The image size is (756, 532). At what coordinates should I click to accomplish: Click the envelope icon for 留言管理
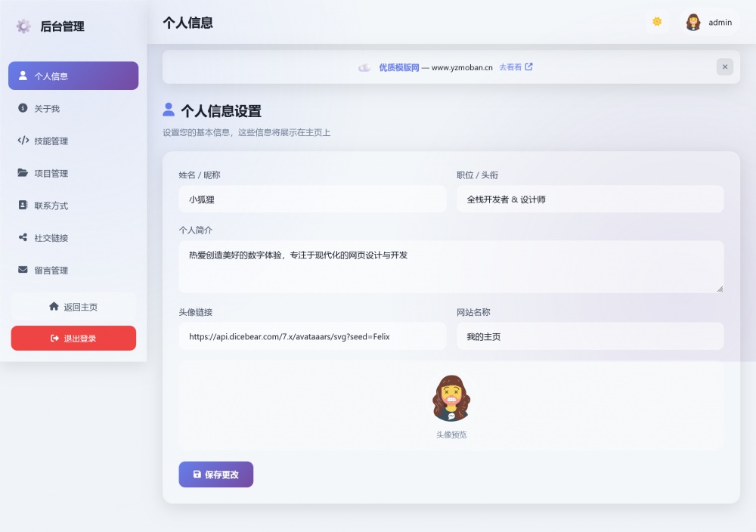pyautogui.click(x=23, y=270)
